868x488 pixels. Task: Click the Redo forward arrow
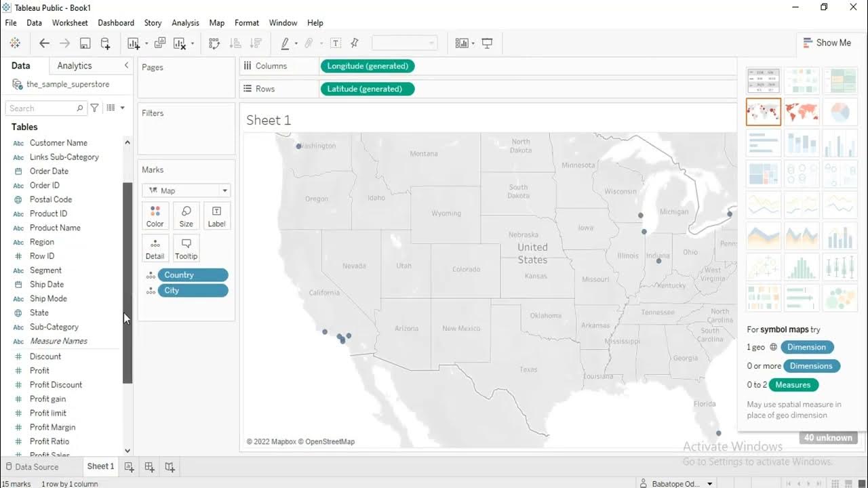pos(64,43)
